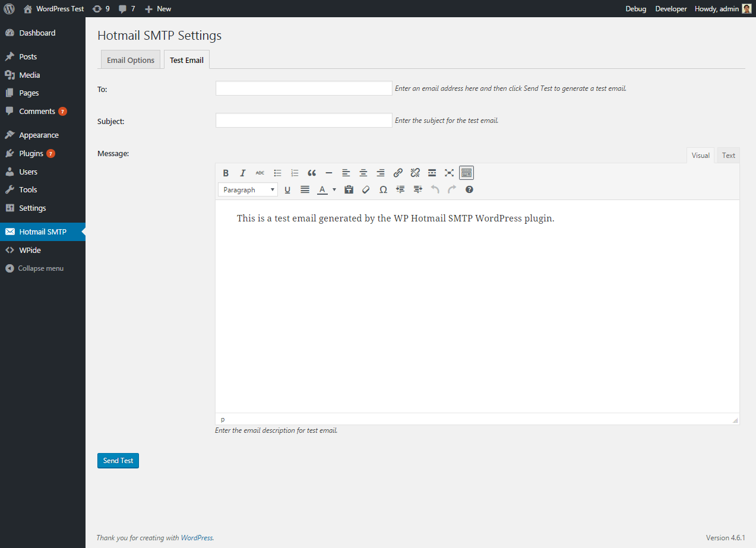Screen dimensions: 756x548
Task: Remove link from selected text
Action: tap(415, 173)
